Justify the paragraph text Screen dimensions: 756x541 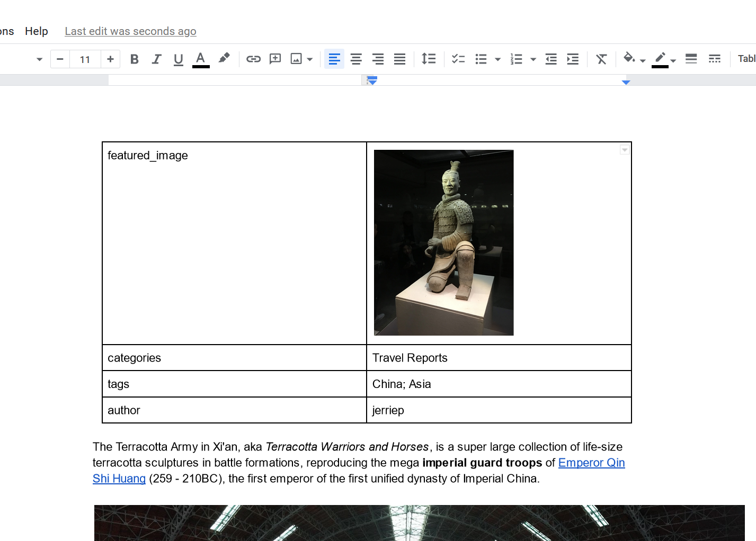click(x=399, y=59)
